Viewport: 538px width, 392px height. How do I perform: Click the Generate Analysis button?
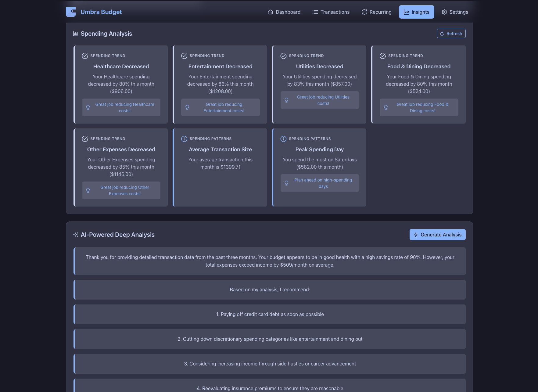(x=437, y=235)
